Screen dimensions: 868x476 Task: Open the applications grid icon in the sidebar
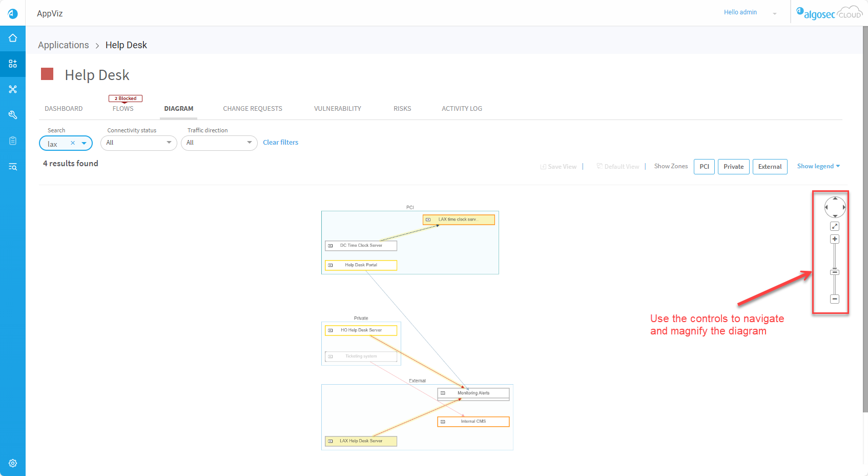point(13,64)
